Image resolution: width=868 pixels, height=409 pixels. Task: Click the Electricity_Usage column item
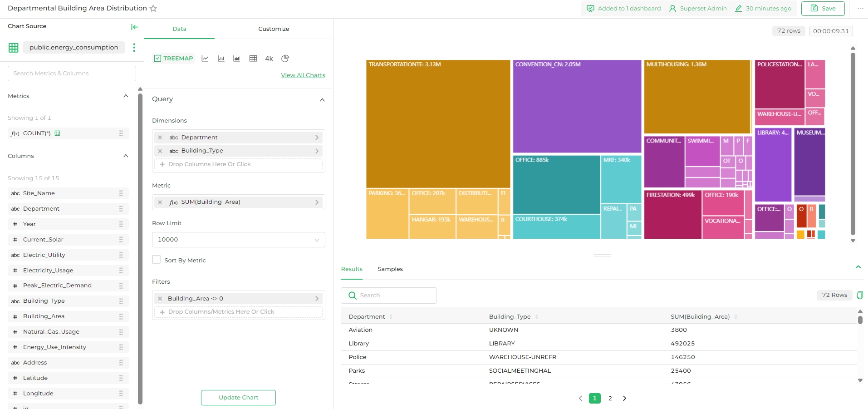68,271
